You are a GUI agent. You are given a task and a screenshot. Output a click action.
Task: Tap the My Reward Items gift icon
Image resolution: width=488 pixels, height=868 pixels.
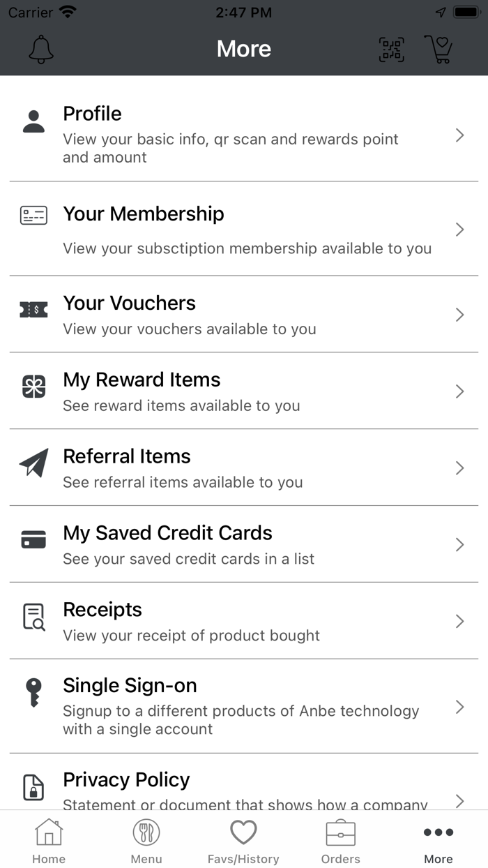coord(33,387)
